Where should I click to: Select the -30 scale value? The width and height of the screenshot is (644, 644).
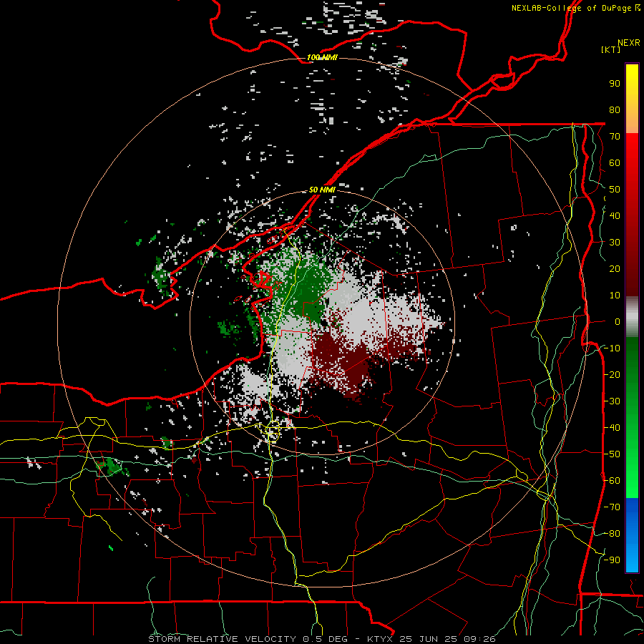point(612,401)
